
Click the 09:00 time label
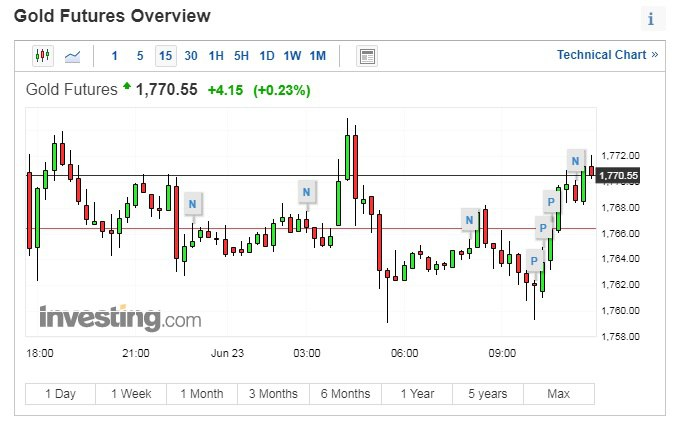[x=502, y=353]
